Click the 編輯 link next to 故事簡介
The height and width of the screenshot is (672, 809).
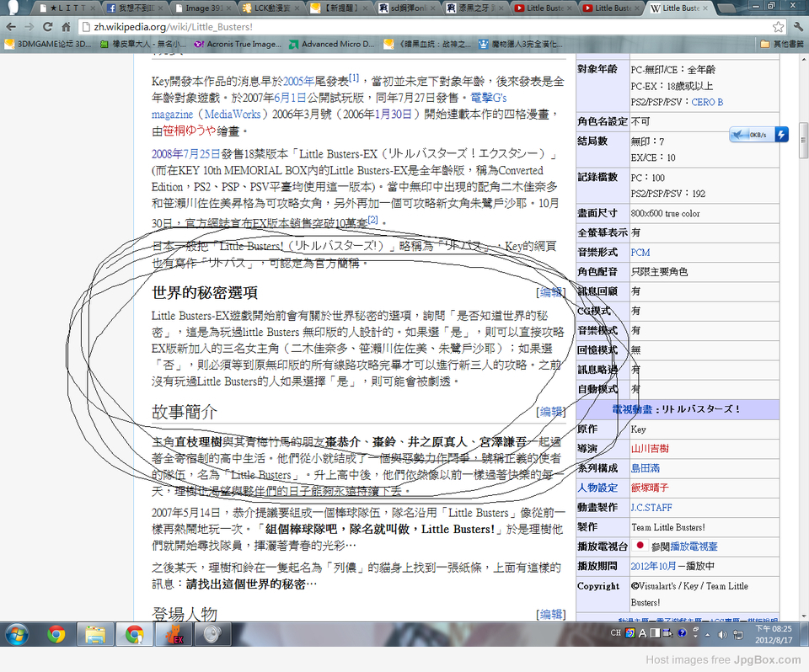coord(551,412)
